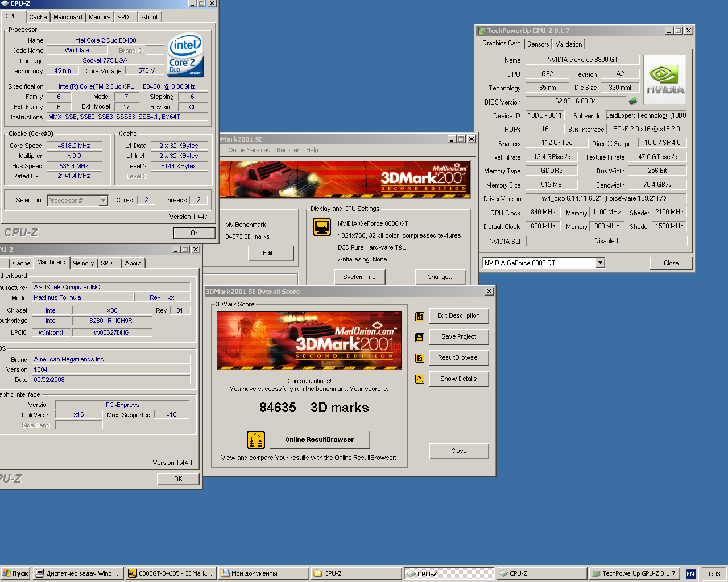Open Online Services menu in 3DMark2001
This screenshot has width=728, height=582.
(x=249, y=150)
